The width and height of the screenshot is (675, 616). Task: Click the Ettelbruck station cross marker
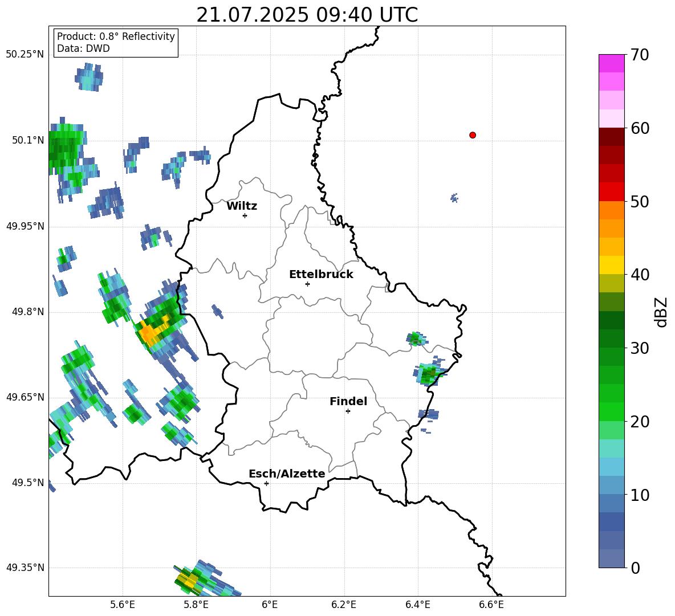(x=307, y=284)
